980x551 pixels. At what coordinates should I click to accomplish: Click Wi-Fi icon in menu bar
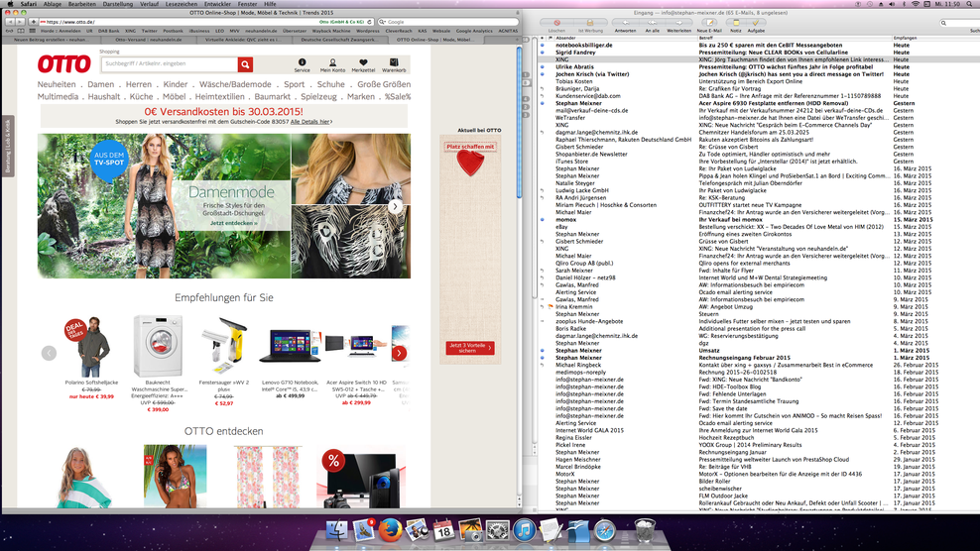pyautogui.click(x=916, y=4)
